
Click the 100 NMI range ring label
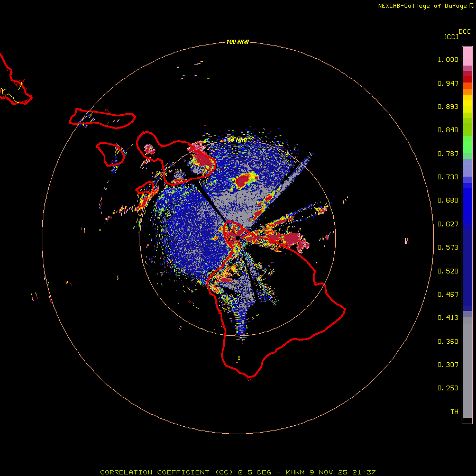[237, 42]
